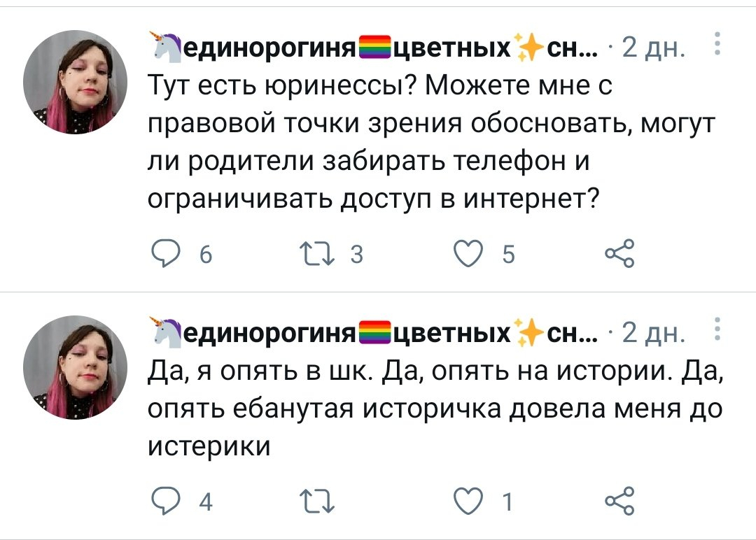Like the tweet about restricting internet access

(x=468, y=255)
